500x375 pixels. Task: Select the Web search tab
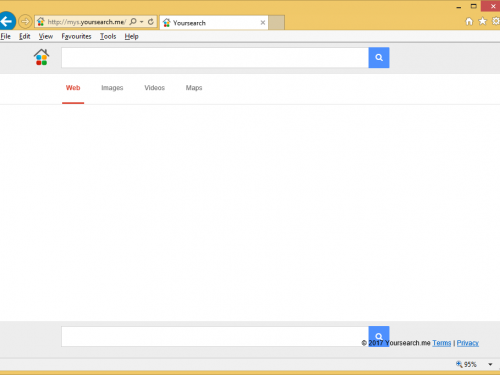point(73,88)
